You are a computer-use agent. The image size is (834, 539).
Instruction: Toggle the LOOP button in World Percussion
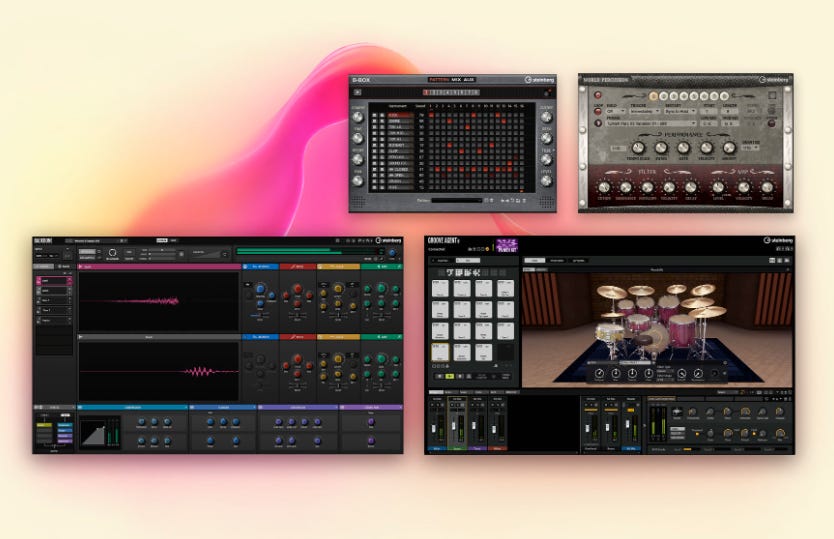point(598,111)
